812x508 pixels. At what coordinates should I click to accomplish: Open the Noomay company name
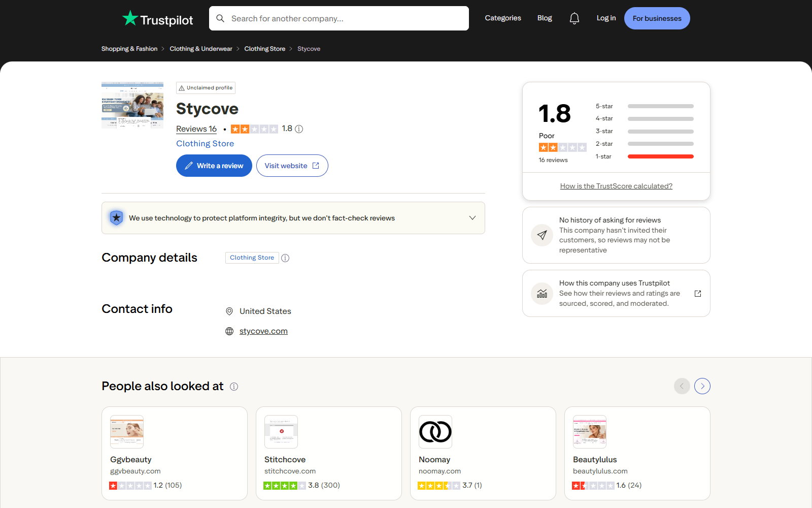434,460
